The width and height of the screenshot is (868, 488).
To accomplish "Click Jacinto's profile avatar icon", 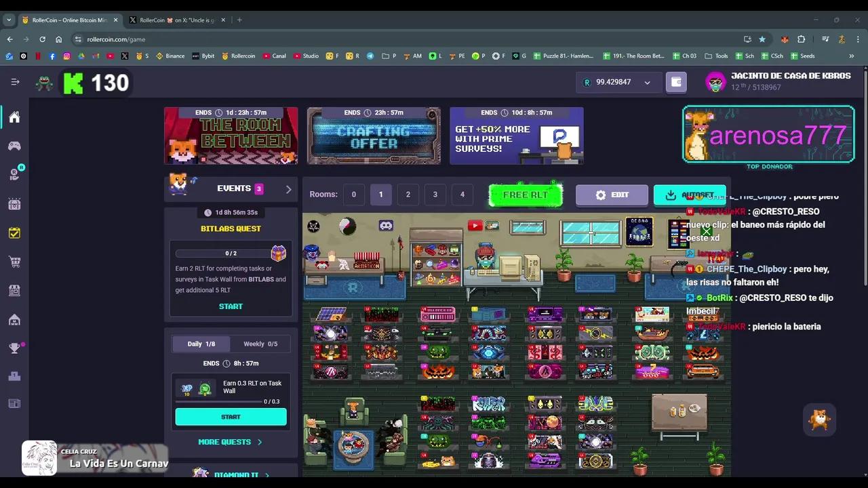I will [716, 82].
